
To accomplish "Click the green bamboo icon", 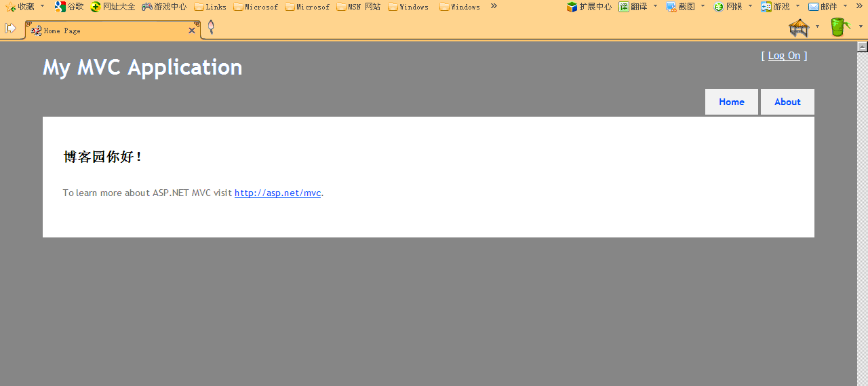I will (840, 28).
